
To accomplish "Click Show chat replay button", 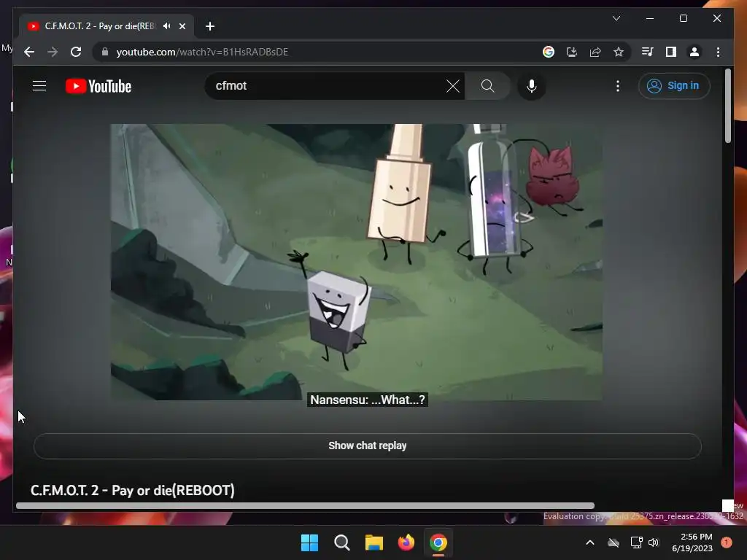I will click(368, 446).
